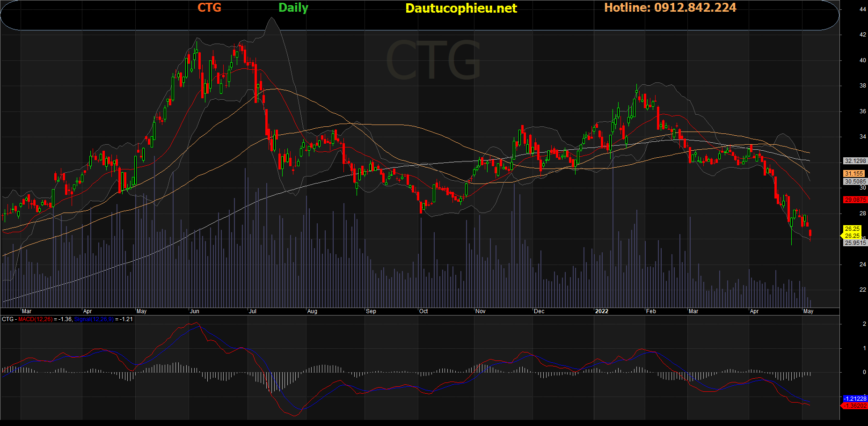
Task: Select the Sep label on date axis
Action: point(371,311)
